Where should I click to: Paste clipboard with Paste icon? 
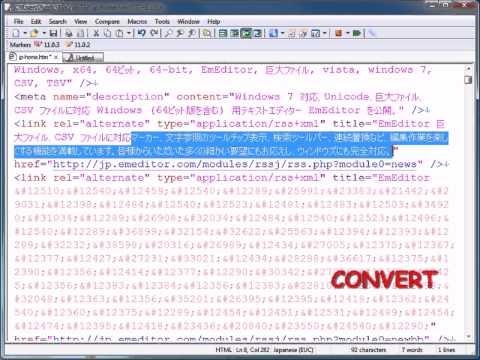119,33
